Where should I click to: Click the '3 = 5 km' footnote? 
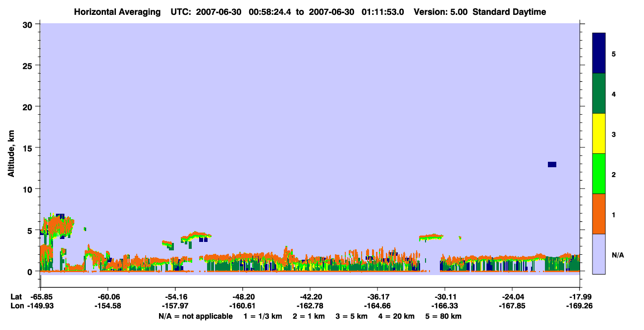[351, 316]
